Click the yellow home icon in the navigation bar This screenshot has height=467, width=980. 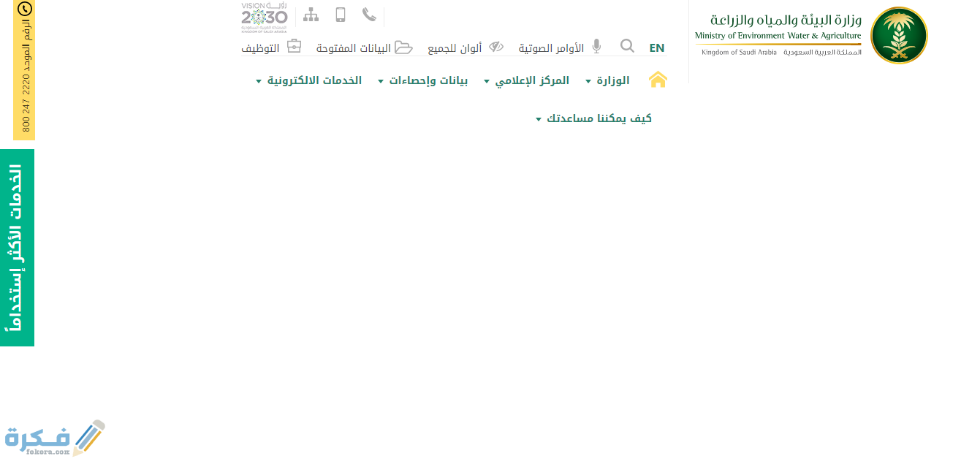tap(657, 80)
